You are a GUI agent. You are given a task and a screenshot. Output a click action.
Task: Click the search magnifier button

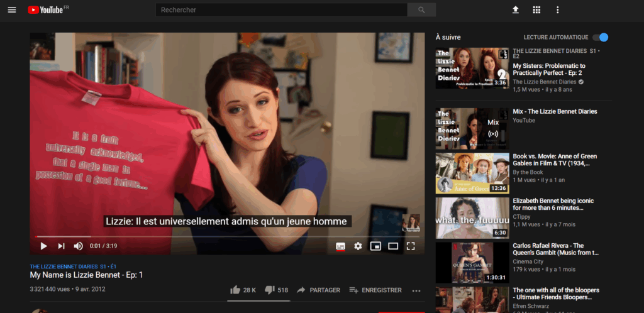(x=421, y=10)
